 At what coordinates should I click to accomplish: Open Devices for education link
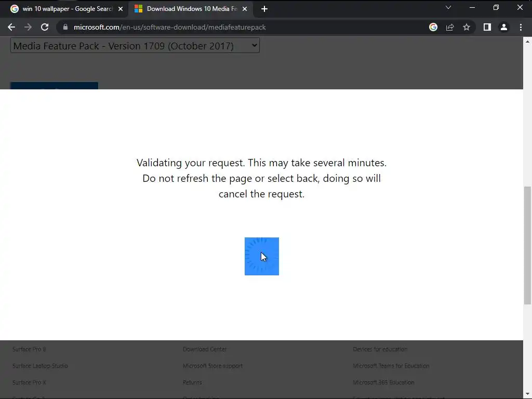pos(380,349)
